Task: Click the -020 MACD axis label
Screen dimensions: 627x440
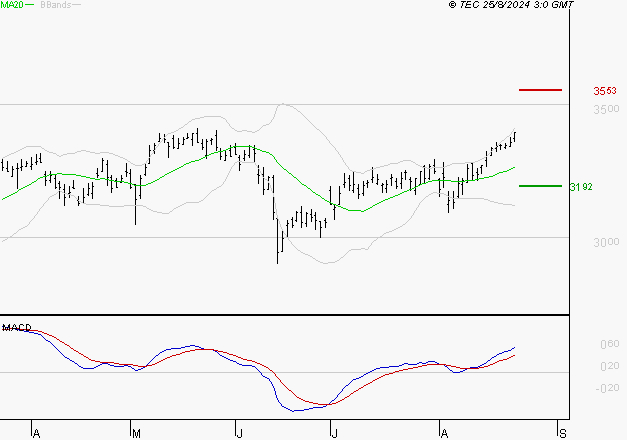Action: pos(607,388)
